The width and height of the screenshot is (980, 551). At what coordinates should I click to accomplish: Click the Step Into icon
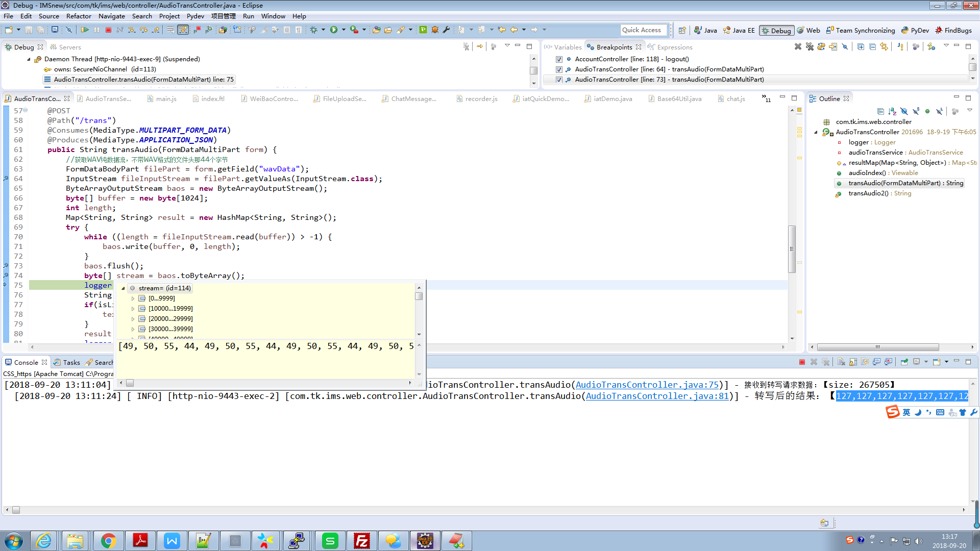coord(132,30)
